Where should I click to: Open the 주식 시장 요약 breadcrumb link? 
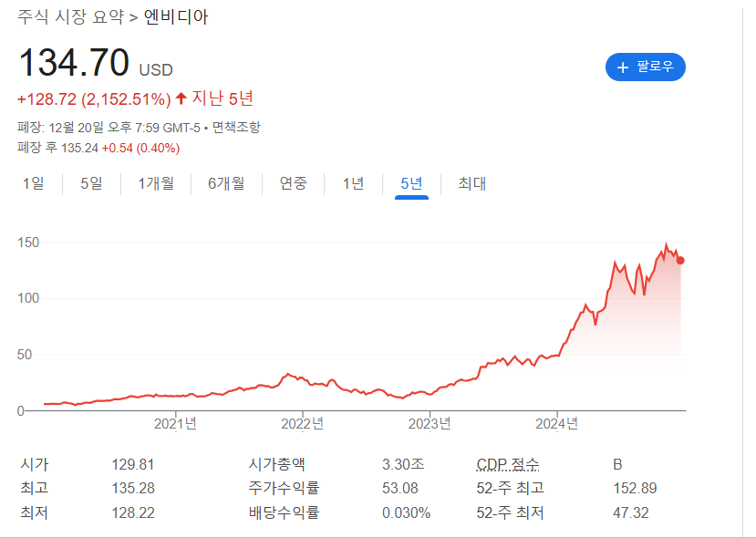pos(70,17)
